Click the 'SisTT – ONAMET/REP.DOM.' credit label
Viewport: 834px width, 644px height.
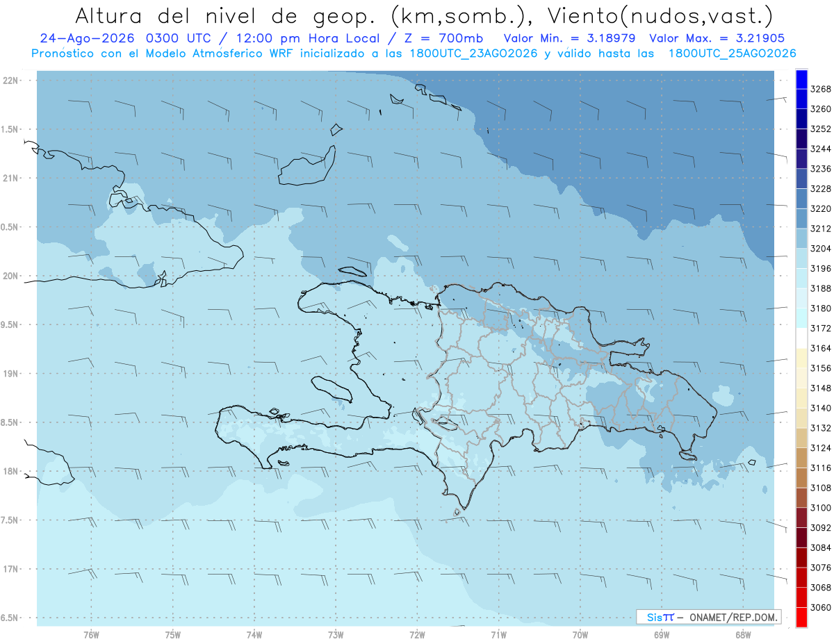[x=708, y=617]
